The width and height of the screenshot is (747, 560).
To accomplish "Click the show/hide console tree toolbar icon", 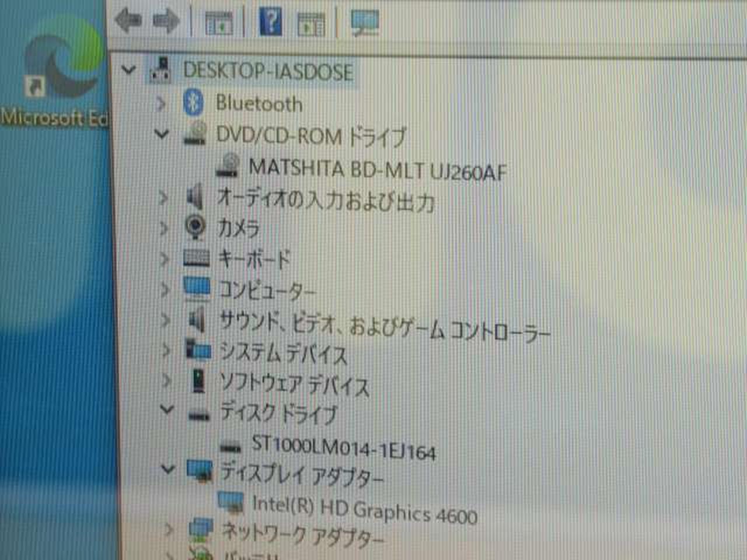I will pyautogui.click(x=219, y=23).
